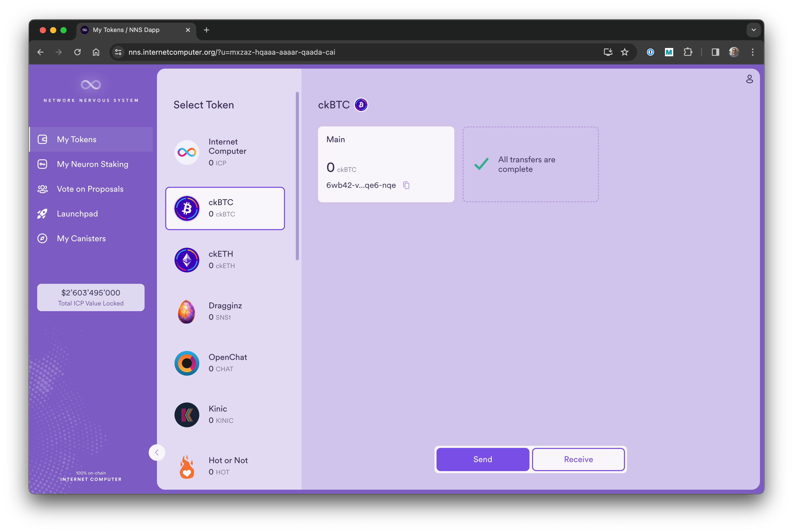
Task: Open Vote on Proposals page
Action: coord(90,189)
